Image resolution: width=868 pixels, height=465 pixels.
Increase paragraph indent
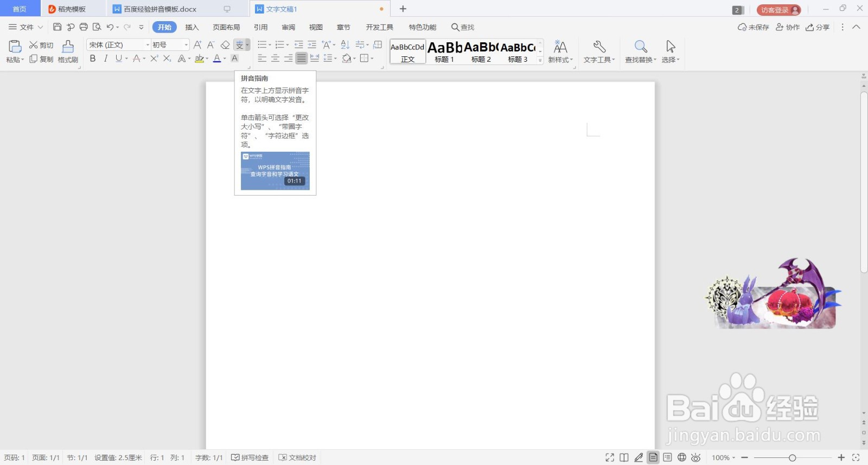[x=312, y=45]
